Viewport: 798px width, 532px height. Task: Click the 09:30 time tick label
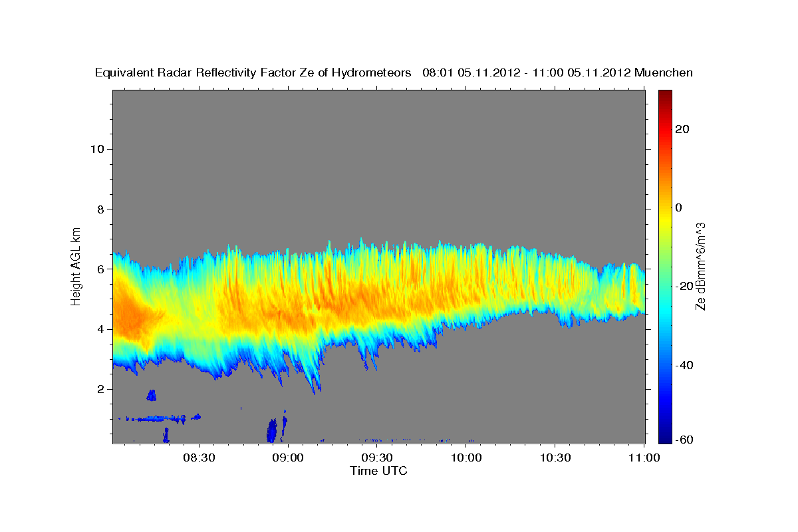(x=378, y=458)
